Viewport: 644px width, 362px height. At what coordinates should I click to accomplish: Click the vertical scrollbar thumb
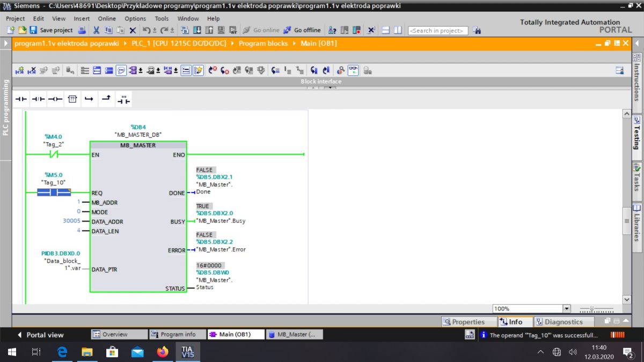pos(626,220)
